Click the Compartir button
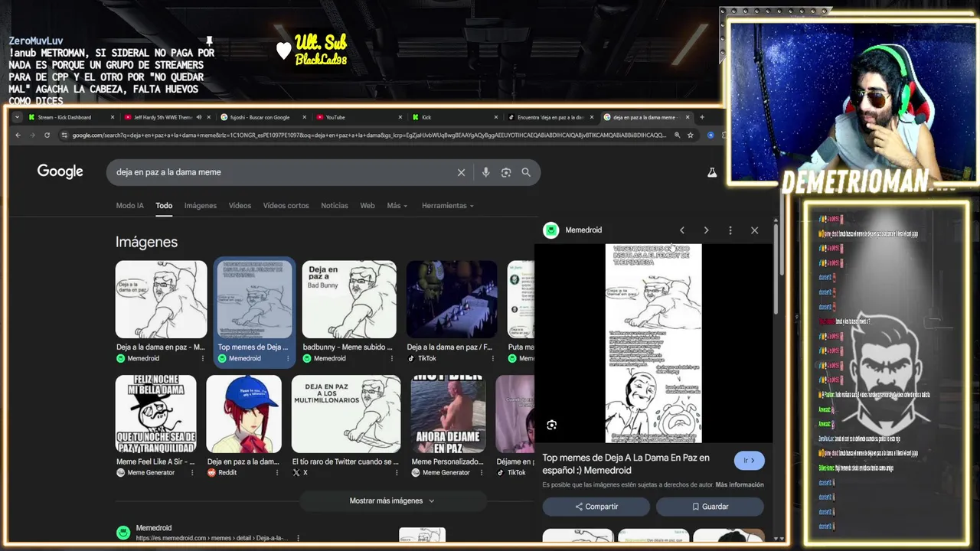The width and height of the screenshot is (980, 551). [x=596, y=507]
